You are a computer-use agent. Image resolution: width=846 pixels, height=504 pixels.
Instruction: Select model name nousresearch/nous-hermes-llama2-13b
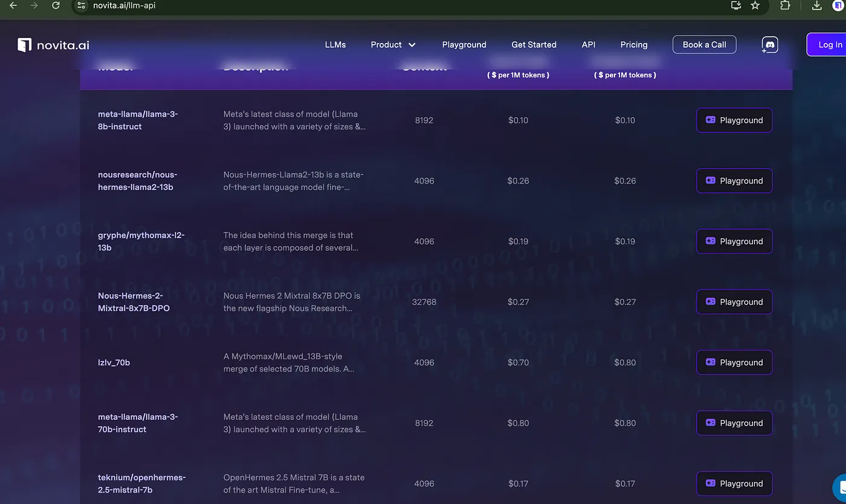coord(138,181)
